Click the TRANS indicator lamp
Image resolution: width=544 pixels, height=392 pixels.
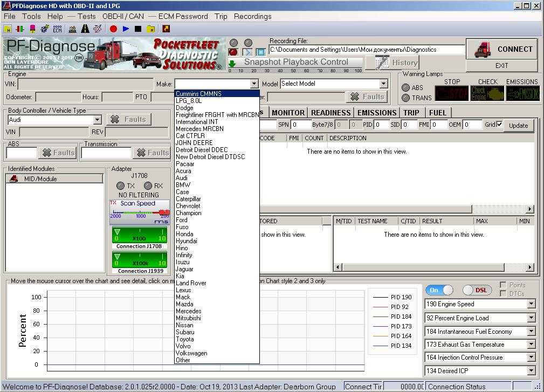[x=405, y=98]
